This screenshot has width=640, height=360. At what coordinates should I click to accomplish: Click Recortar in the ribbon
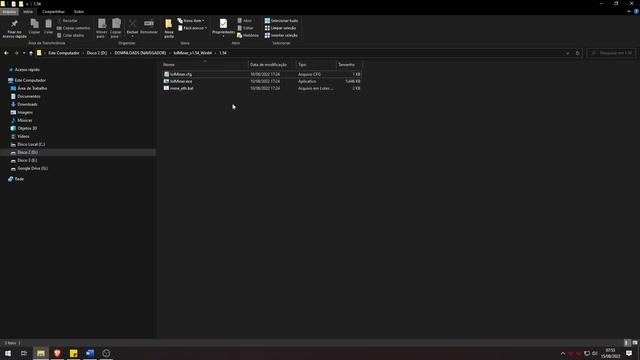[67, 20]
